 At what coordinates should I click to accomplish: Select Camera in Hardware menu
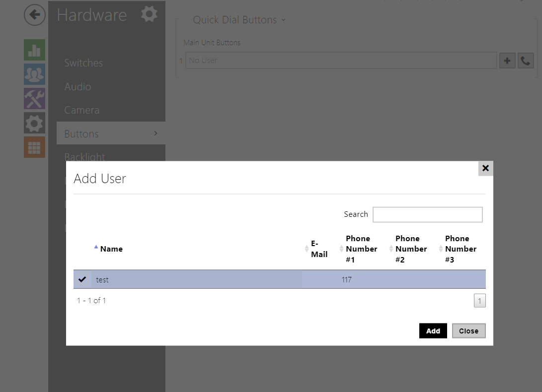point(81,110)
